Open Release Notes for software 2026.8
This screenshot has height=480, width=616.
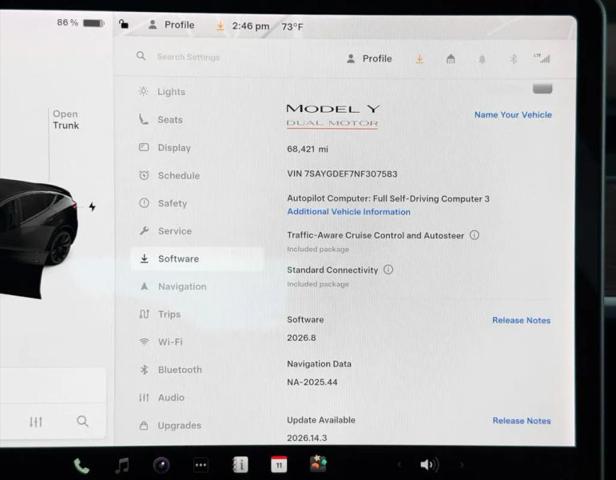[521, 320]
